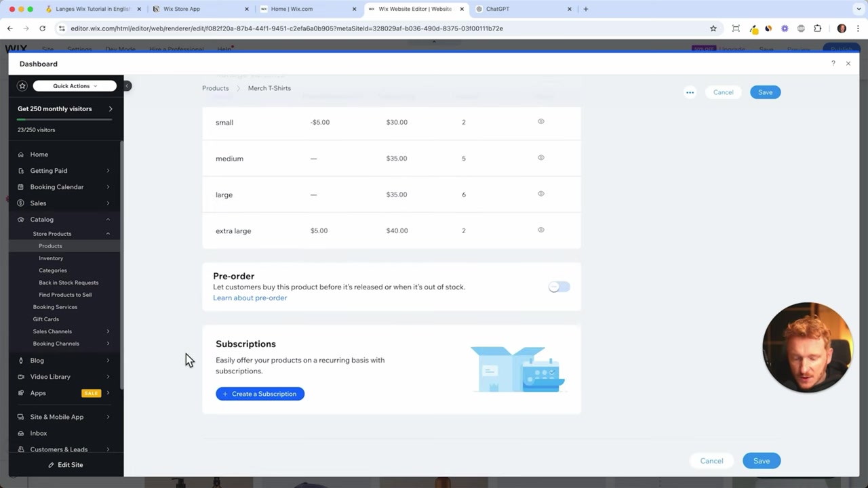Click the Customers & Leads icon
This screenshot has width=868, height=488.
coord(21,449)
